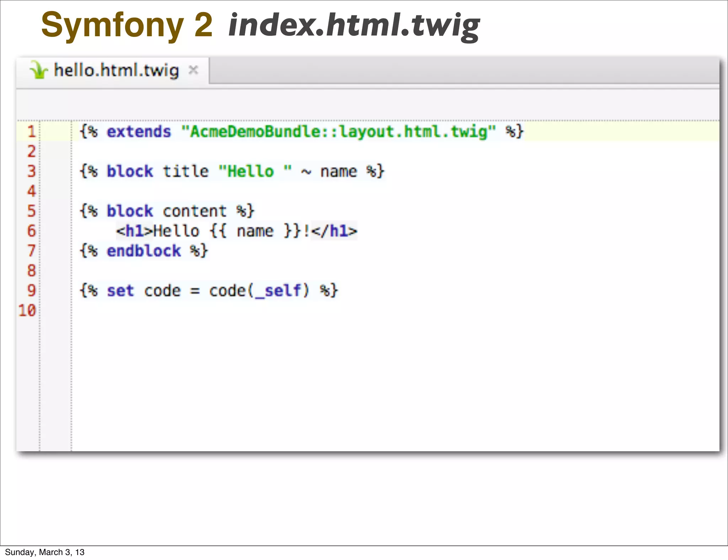The height and width of the screenshot is (560, 728).
Task: Click 'content' on line 5
Action: click(x=194, y=211)
